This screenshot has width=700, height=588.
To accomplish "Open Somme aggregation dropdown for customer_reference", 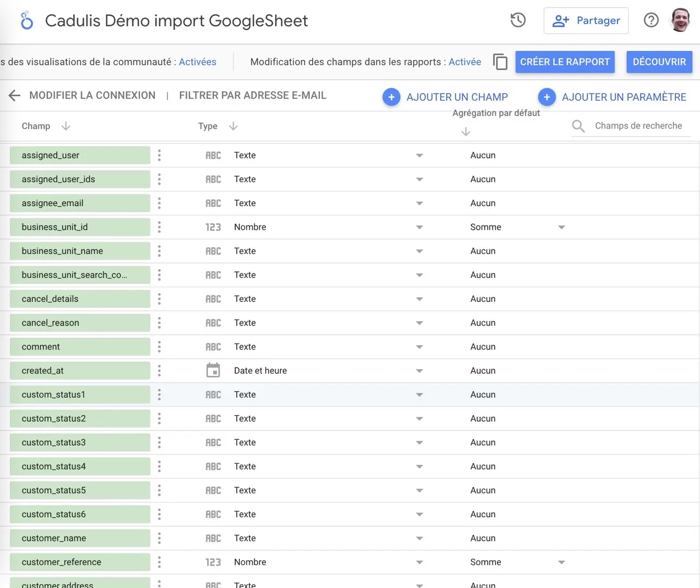I will click(561, 562).
